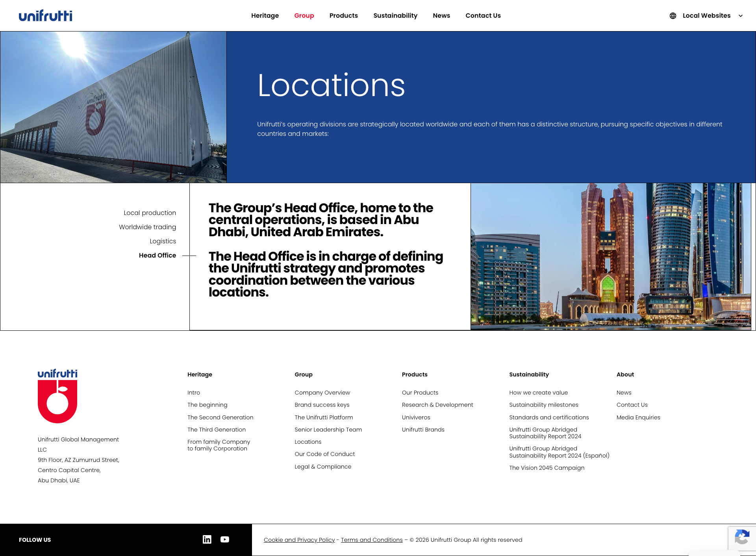Viewport: 756px width, 556px height.
Task: Open Unifrutti's YouTube channel
Action: point(225,539)
